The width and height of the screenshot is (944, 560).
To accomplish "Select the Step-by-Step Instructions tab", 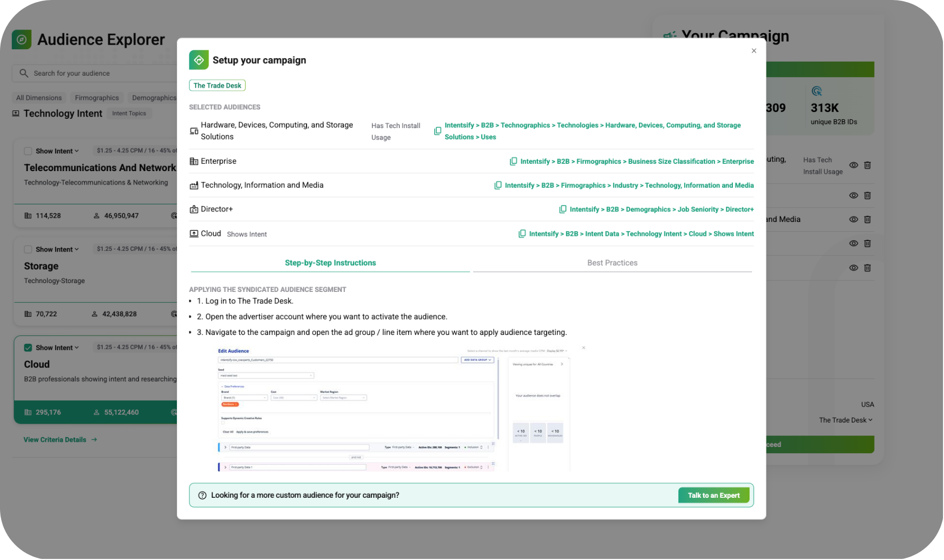I will pos(330,263).
